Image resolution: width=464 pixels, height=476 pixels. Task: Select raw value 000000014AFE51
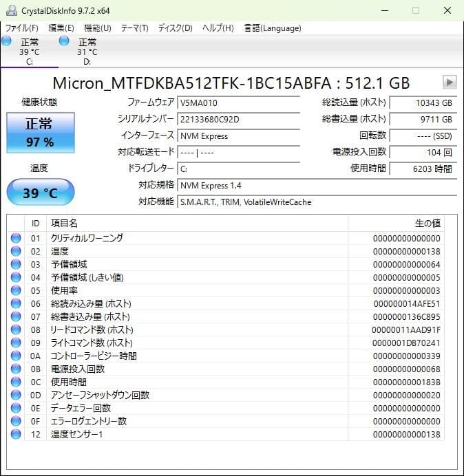coord(407,303)
